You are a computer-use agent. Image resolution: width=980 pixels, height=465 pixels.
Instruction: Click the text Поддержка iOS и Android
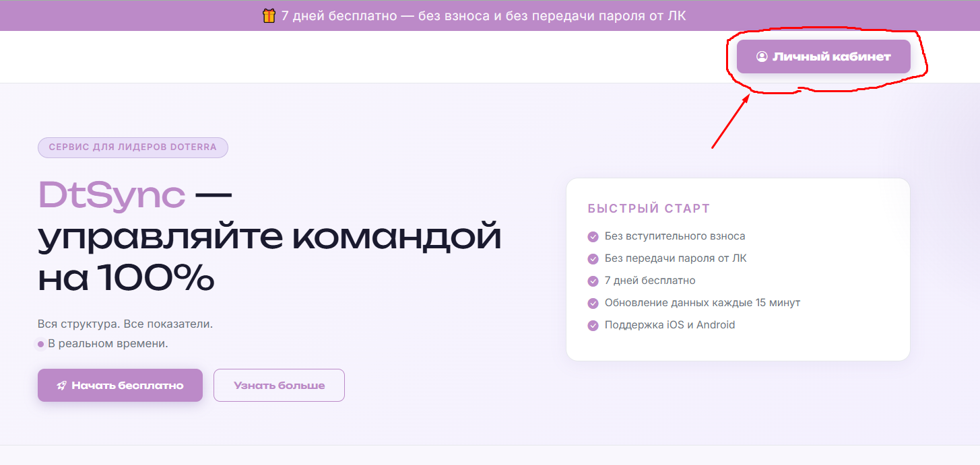670,325
